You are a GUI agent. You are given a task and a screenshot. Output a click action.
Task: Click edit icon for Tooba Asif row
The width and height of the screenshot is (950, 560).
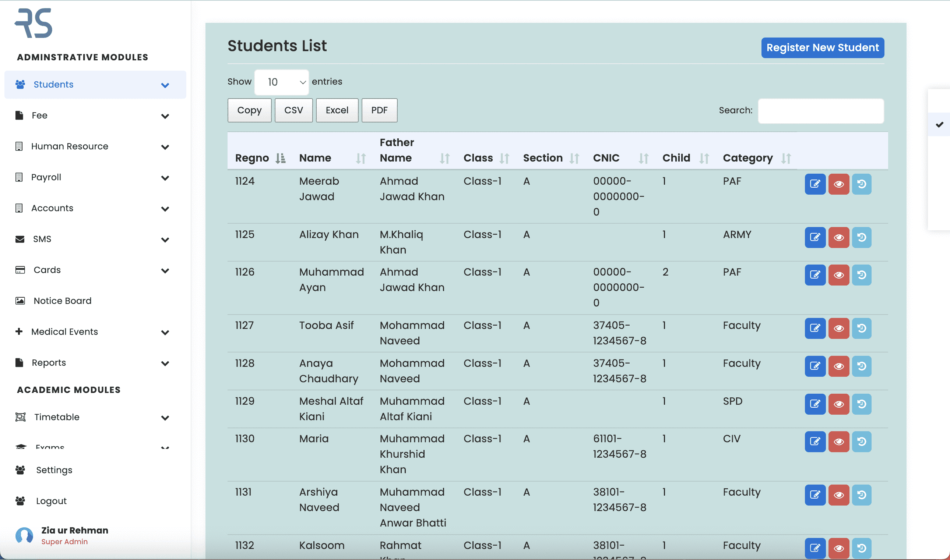815,328
